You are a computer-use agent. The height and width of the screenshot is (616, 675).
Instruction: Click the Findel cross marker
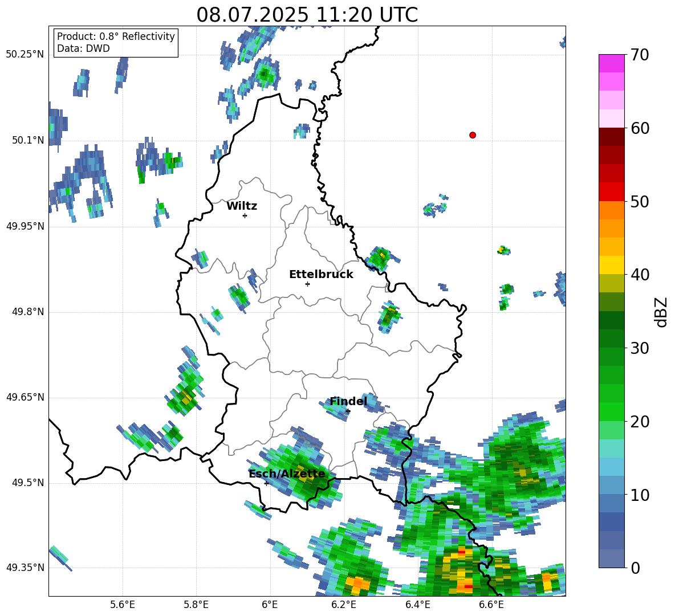(348, 411)
